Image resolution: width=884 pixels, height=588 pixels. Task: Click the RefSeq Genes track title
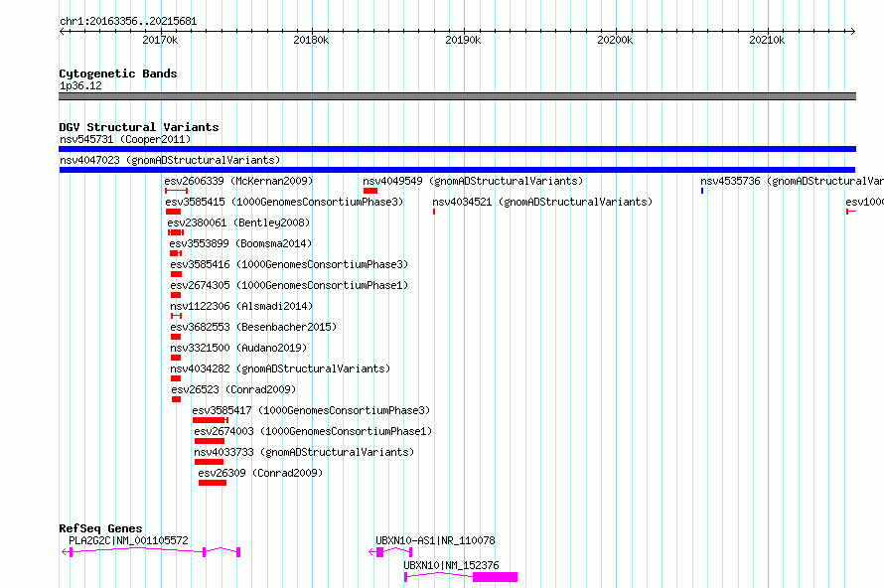point(100,528)
